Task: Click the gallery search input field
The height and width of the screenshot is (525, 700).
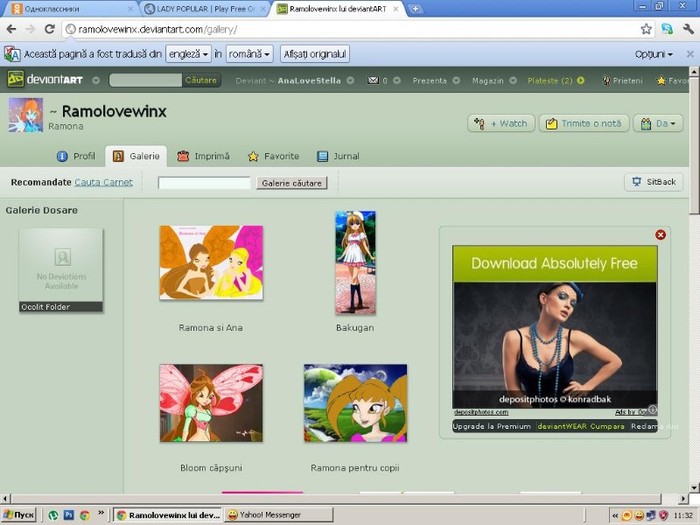Action: pos(204,183)
